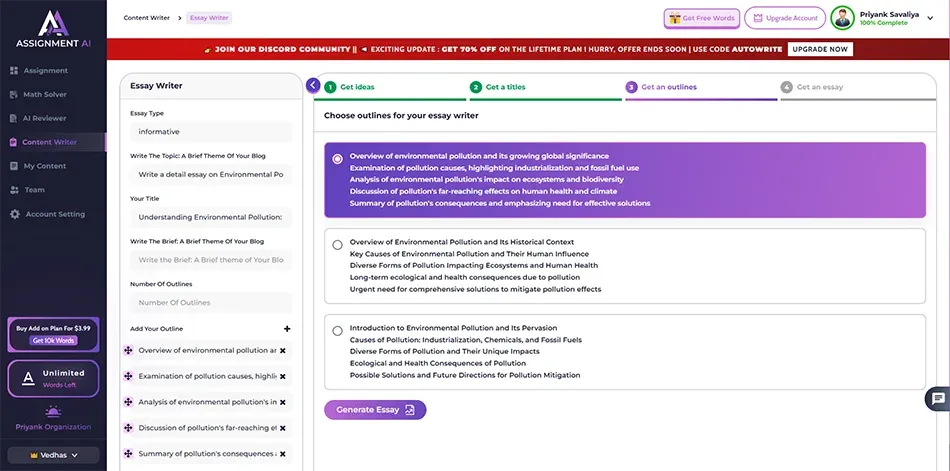
Task: Collapse the Essay Writer side panel arrow
Action: pyautogui.click(x=313, y=86)
